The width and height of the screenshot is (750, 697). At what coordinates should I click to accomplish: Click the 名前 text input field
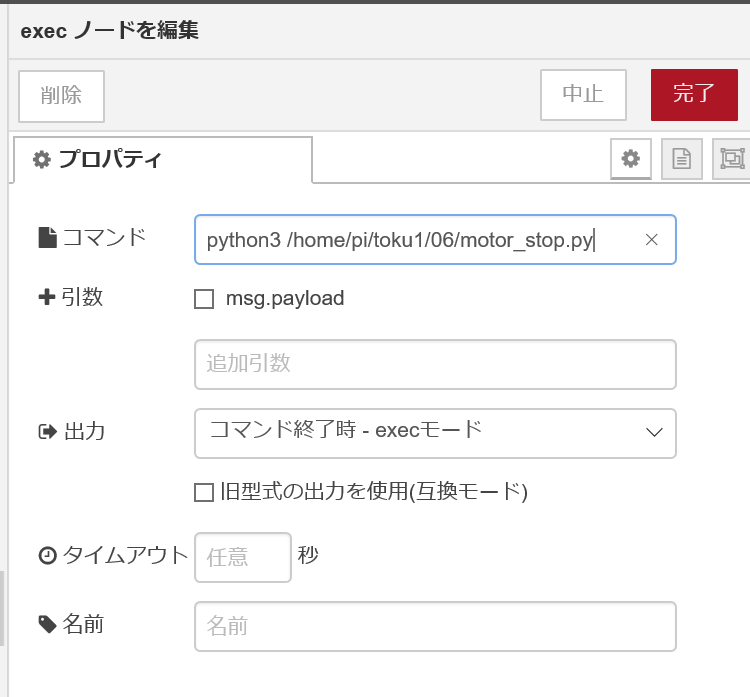point(435,626)
